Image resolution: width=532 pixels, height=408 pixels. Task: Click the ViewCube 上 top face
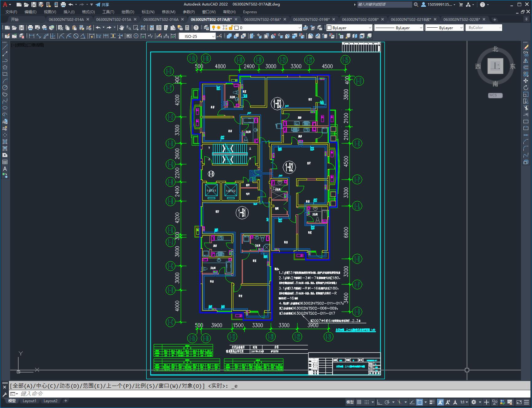point(495,66)
